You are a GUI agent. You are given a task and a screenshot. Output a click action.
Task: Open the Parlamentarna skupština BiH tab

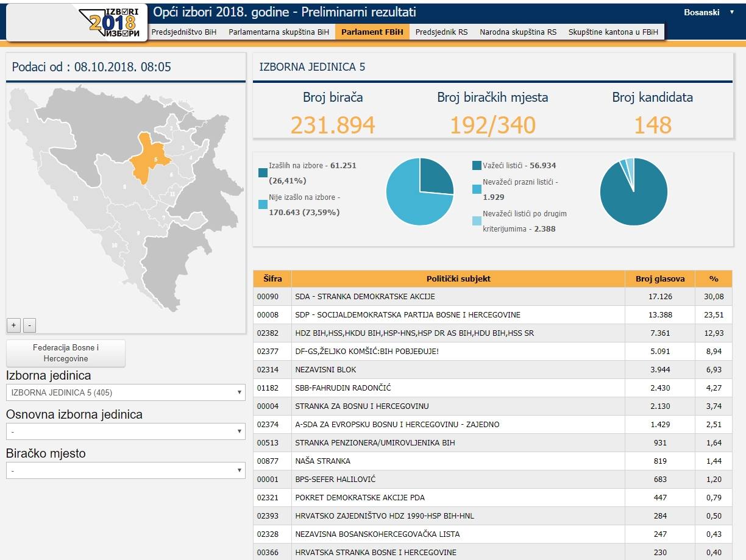279,32
